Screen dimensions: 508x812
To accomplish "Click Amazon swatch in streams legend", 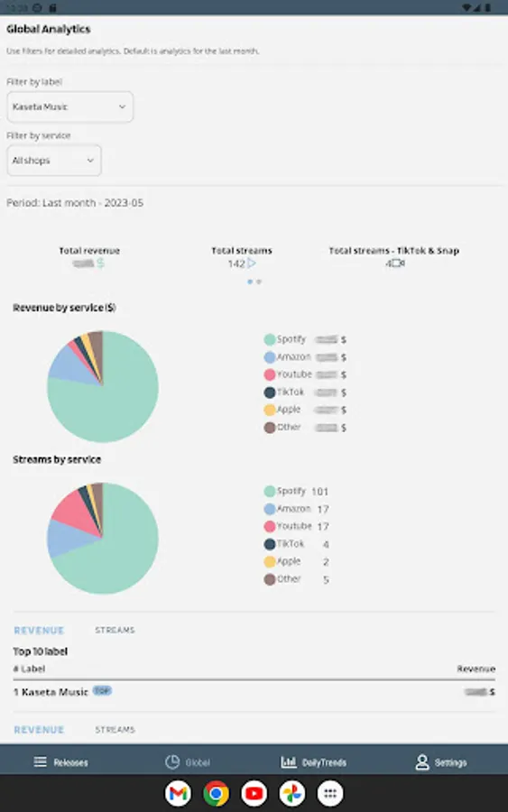I will pyautogui.click(x=269, y=509).
